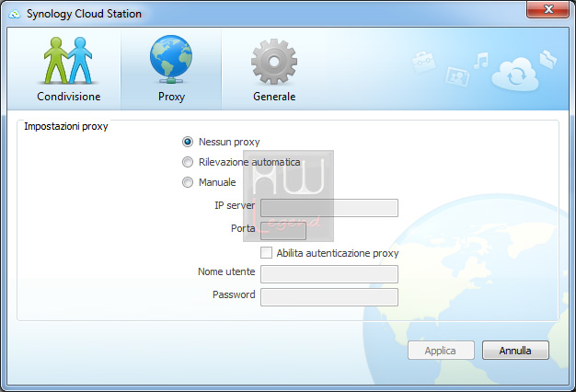Open the Condivisione people icon tab
The width and height of the screenshot is (576, 392).
click(x=68, y=60)
